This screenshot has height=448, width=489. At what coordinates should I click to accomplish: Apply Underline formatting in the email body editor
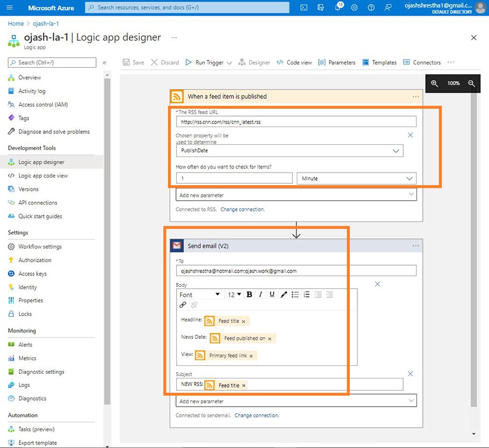272,294
